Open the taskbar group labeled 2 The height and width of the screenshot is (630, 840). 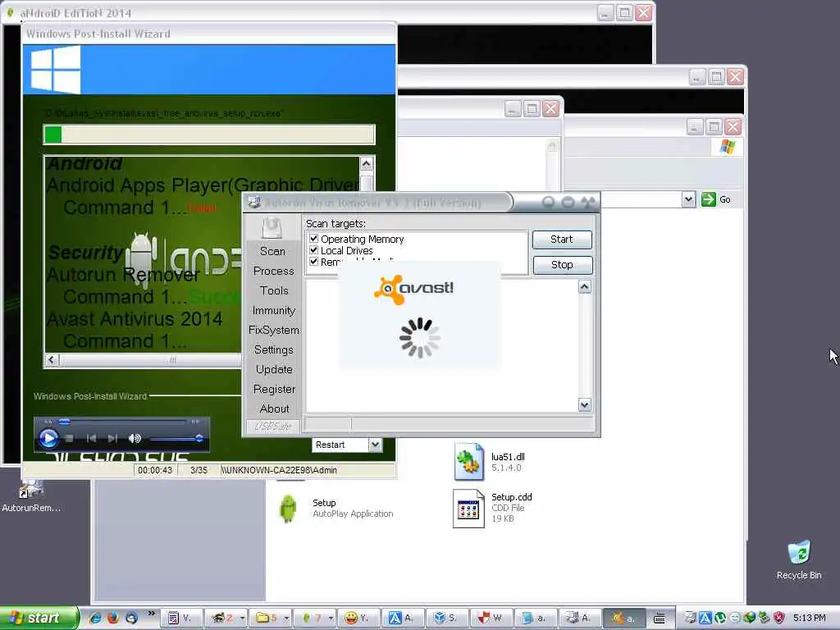pos(226,618)
